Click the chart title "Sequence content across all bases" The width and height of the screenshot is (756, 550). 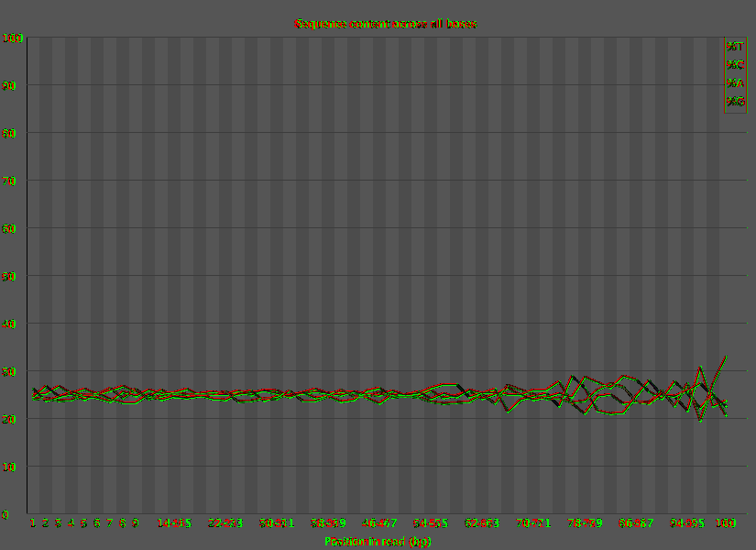385,24
